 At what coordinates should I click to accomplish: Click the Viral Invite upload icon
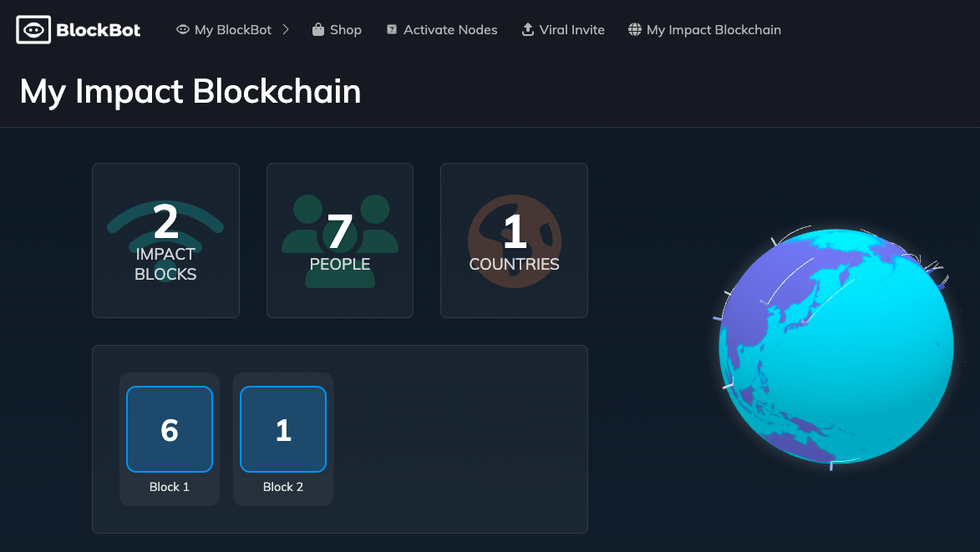527,29
